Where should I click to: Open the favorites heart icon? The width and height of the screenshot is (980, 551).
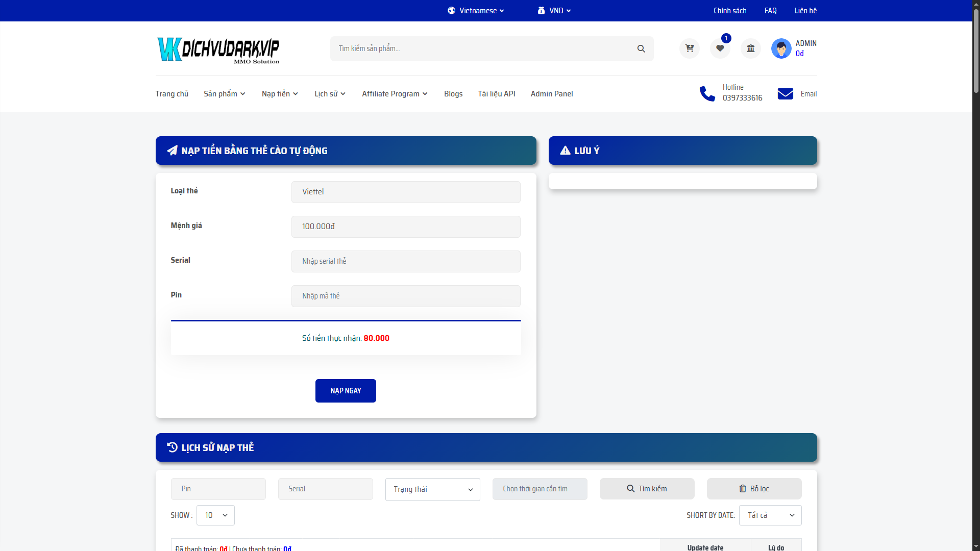[720, 48]
